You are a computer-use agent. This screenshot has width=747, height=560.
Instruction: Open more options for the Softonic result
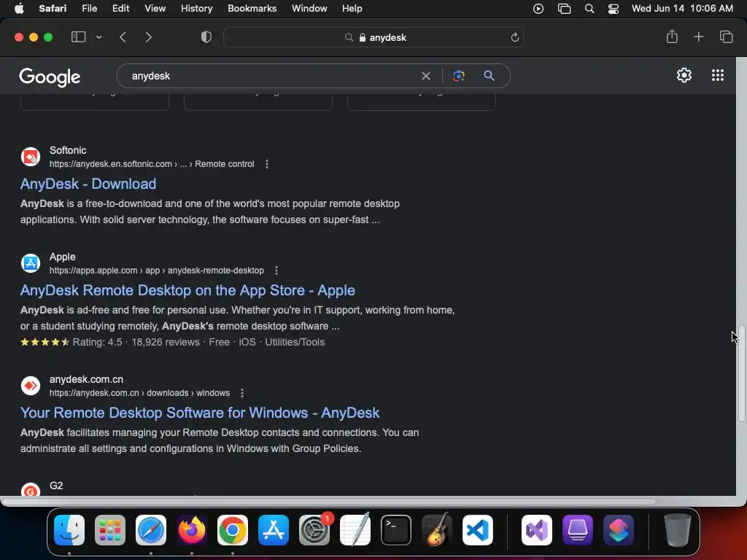(267, 164)
